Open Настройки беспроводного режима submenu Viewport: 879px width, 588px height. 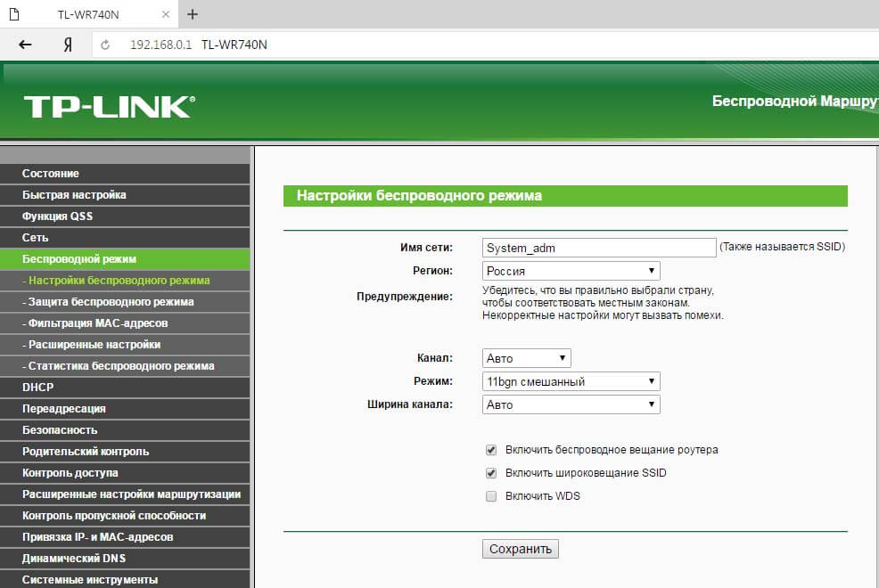125,281
